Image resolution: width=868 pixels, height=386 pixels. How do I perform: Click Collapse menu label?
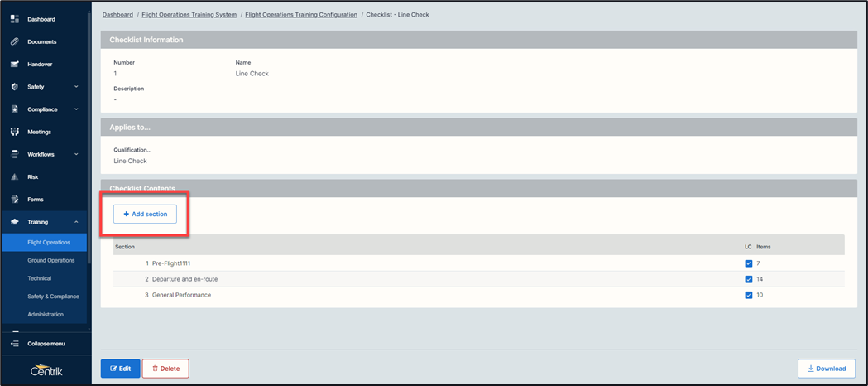pyautogui.click(x=46, y=344)
